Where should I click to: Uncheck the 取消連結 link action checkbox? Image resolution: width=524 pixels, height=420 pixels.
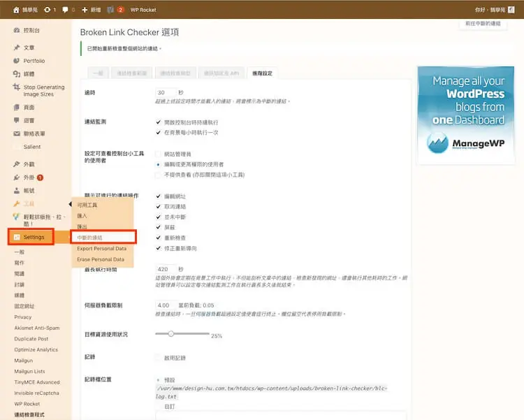click(159, 207)
